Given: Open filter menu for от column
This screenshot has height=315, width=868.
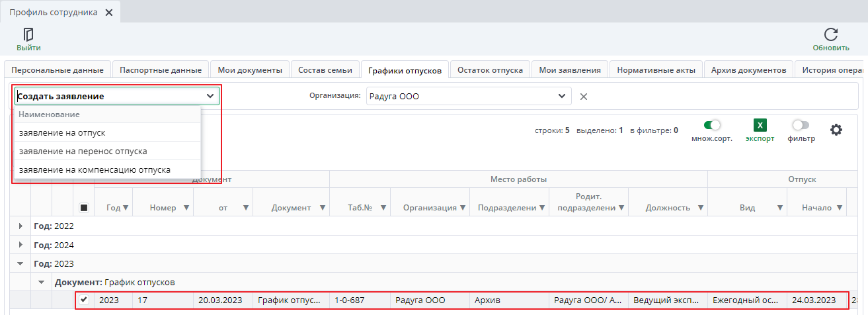Looking at the screenshot, I should (246, 208).
